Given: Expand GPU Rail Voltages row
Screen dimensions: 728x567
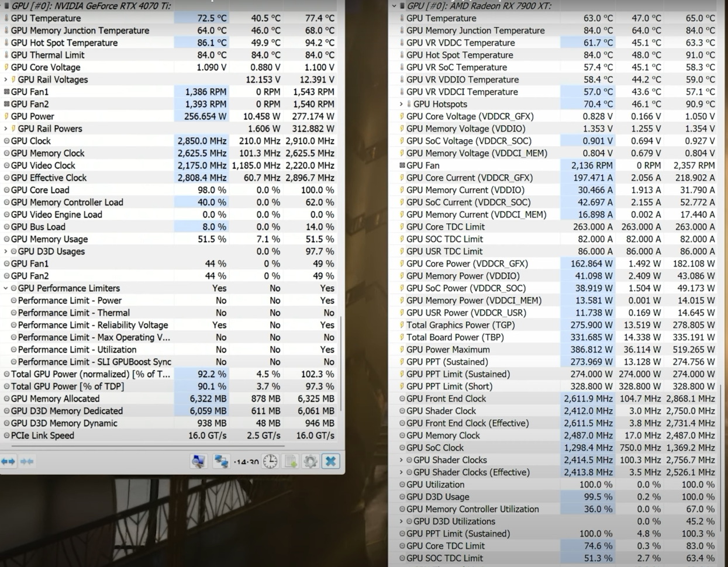Looking at the screenshot, I should (x=6, y=79).
